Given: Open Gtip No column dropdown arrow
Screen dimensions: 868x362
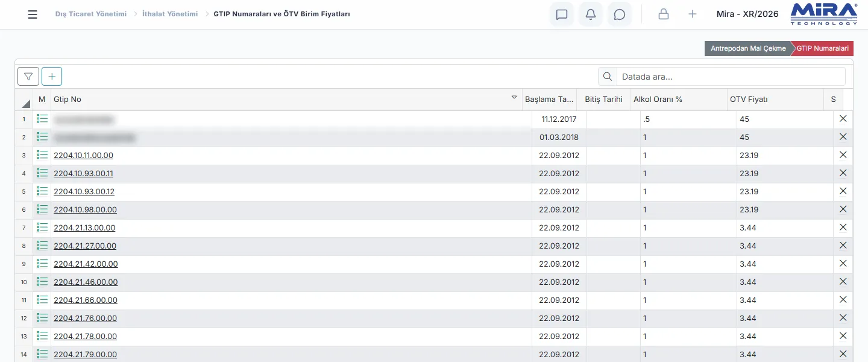Looking at the screenshot, I should point(514,97).
